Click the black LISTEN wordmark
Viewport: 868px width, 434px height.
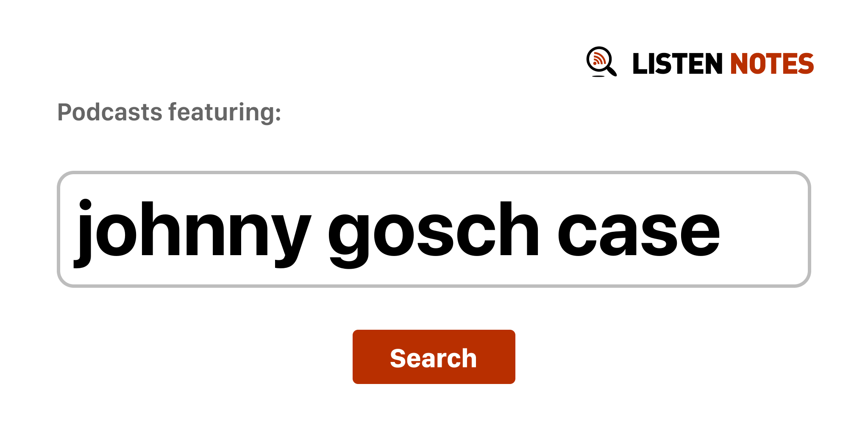tap(677, 64)
